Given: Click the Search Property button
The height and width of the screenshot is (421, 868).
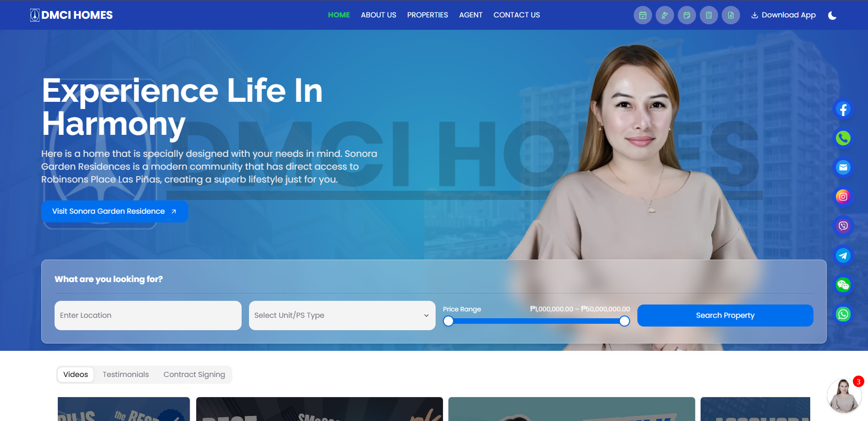Looking at the screenshot, I should [725, 316].
